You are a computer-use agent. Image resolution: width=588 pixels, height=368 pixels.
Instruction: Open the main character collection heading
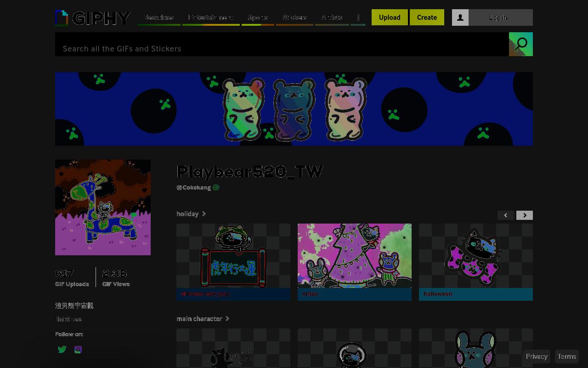pyautogui.click(x=199, y=319)
